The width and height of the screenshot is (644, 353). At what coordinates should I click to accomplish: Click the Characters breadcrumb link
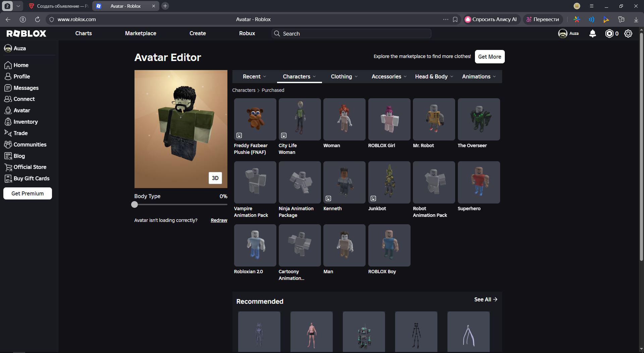pos(244,90)
